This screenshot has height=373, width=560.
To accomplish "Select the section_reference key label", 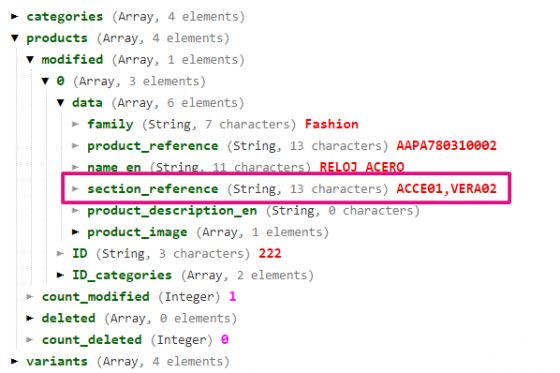I will pyautogui.click(x=153, y=189).
